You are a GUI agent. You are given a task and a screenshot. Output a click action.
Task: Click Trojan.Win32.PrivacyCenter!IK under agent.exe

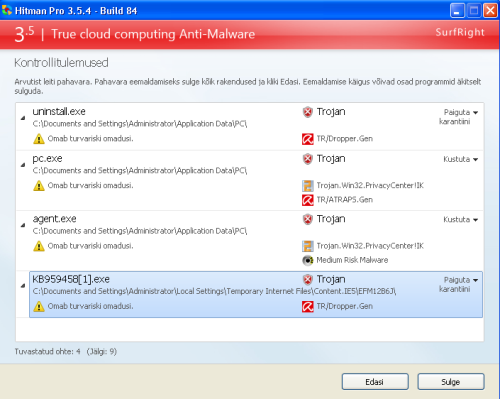pos(370,246)
